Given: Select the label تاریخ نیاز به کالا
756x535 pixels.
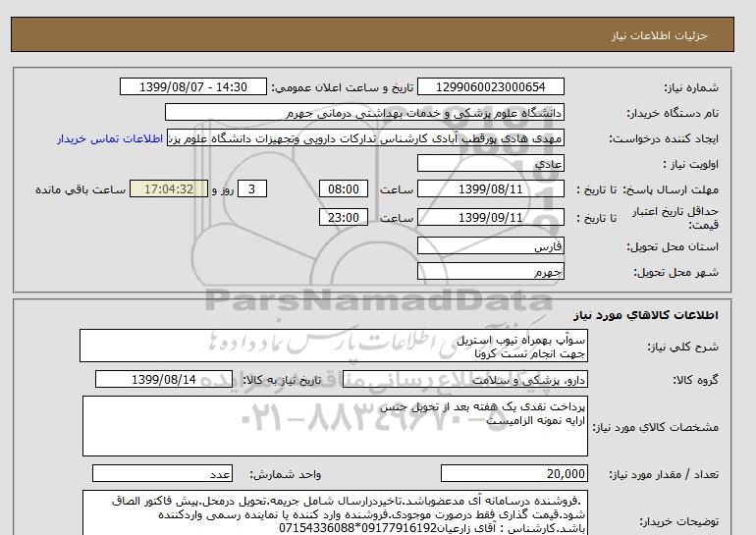Looking at the screenshot, I should 282,380.
